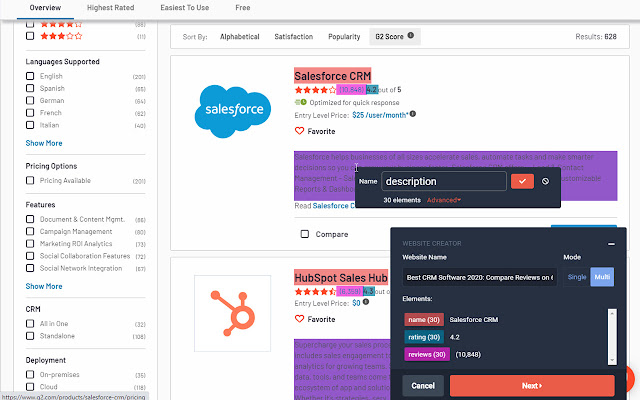The image size is (640, 400).
Task: Check the three-star rating filter
Action: (30, 36)
